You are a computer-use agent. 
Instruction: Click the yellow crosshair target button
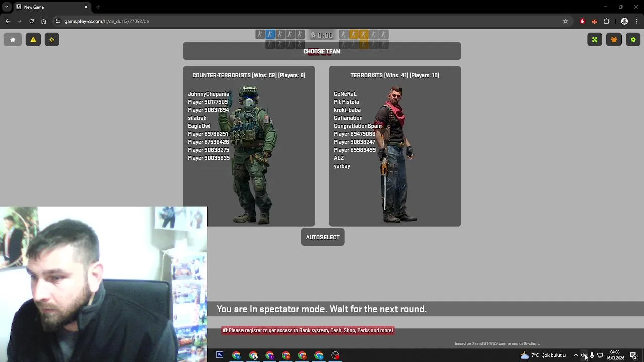52,40
